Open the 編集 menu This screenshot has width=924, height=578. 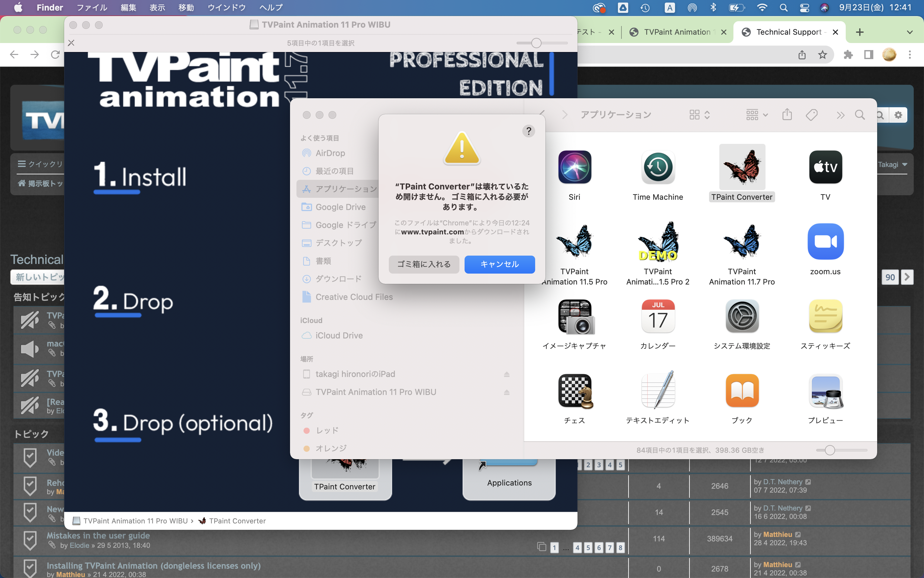tap(128, 8)
